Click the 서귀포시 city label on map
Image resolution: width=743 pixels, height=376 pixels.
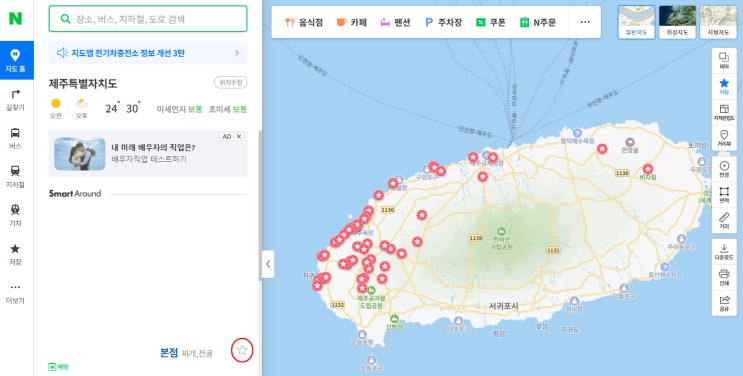(503, 306)
